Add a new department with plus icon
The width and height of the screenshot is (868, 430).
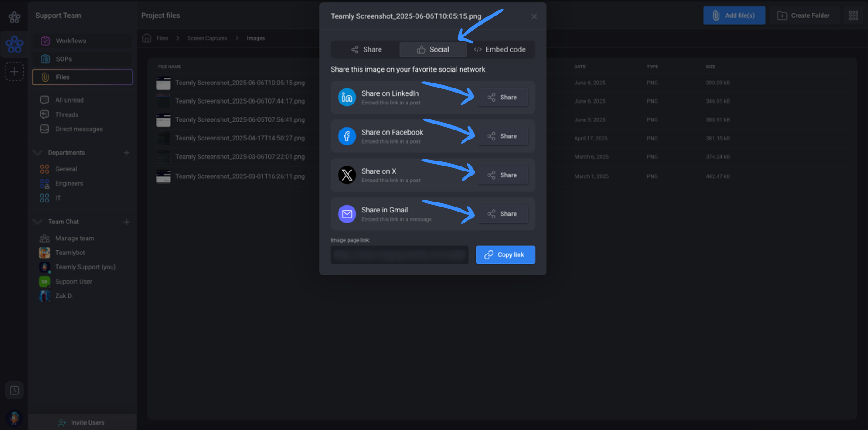coord(127,153)
